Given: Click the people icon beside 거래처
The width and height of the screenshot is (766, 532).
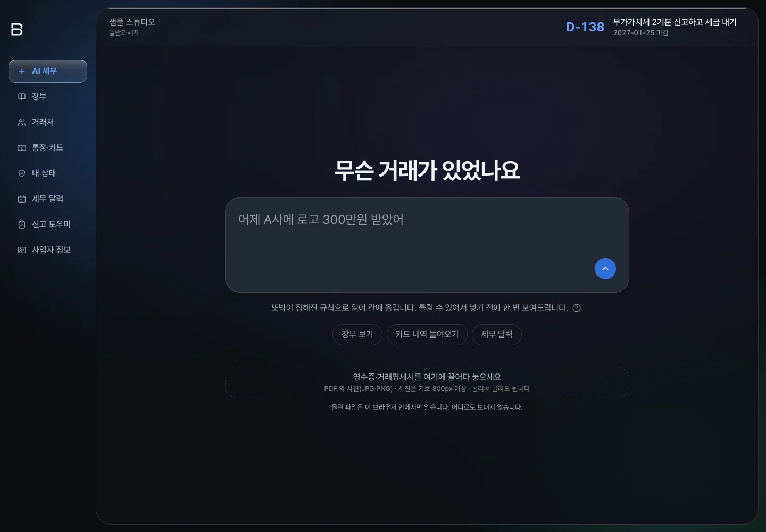Looking at the screenshot, I should pos(22,122).
